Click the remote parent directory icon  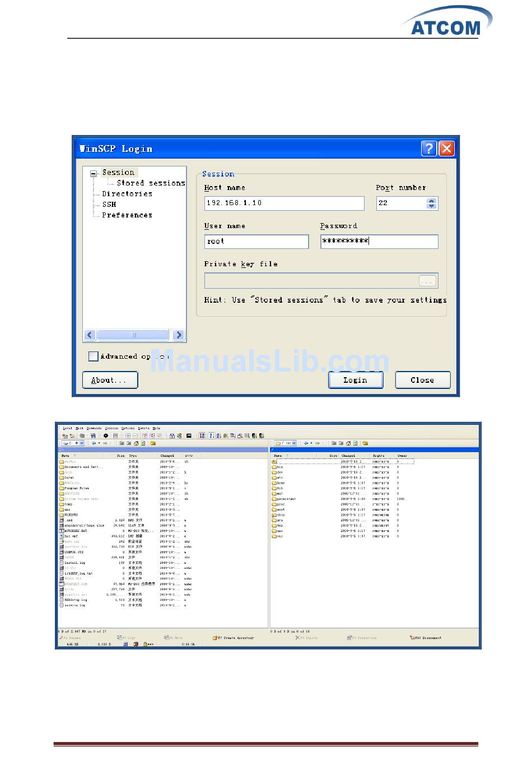[x=333, y=443]
